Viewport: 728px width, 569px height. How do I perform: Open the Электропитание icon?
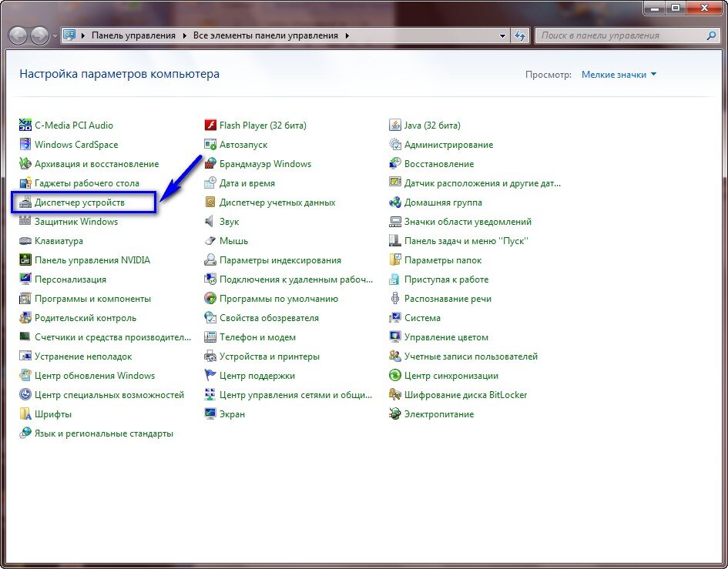[395, 414]
